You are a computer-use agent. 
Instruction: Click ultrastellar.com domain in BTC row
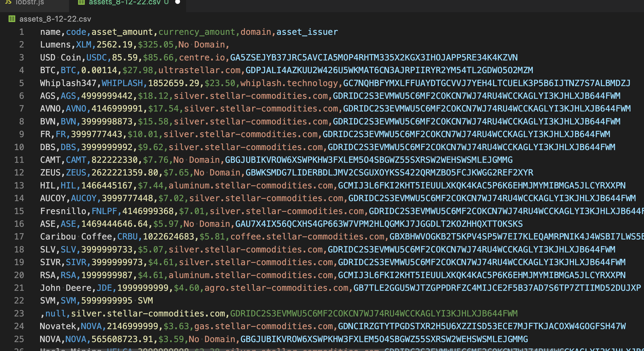pyautogui.click(x=199, y=70)
